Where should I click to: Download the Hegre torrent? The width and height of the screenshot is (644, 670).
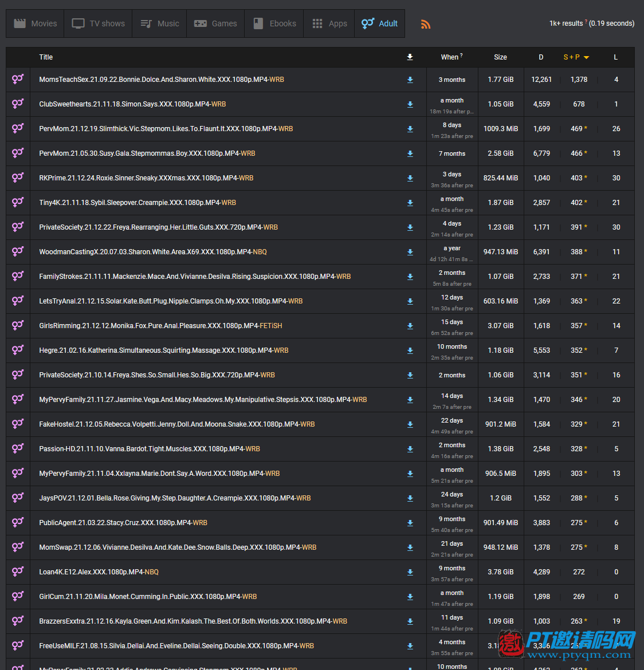(410, 351)
